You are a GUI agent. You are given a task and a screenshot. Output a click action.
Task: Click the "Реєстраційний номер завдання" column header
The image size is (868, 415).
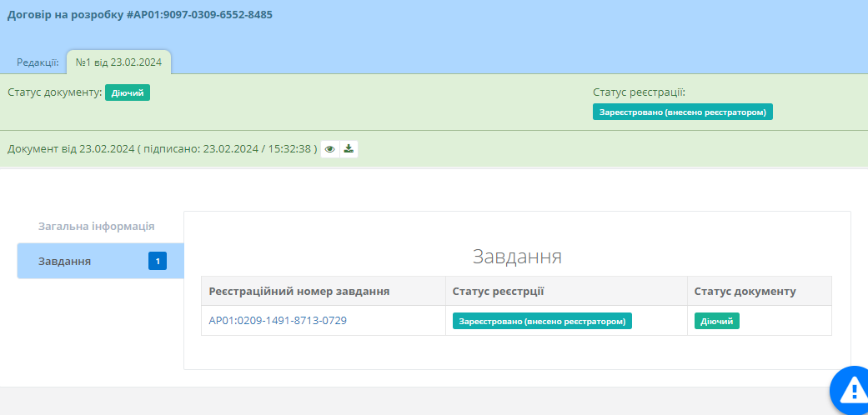coord(299,291)
